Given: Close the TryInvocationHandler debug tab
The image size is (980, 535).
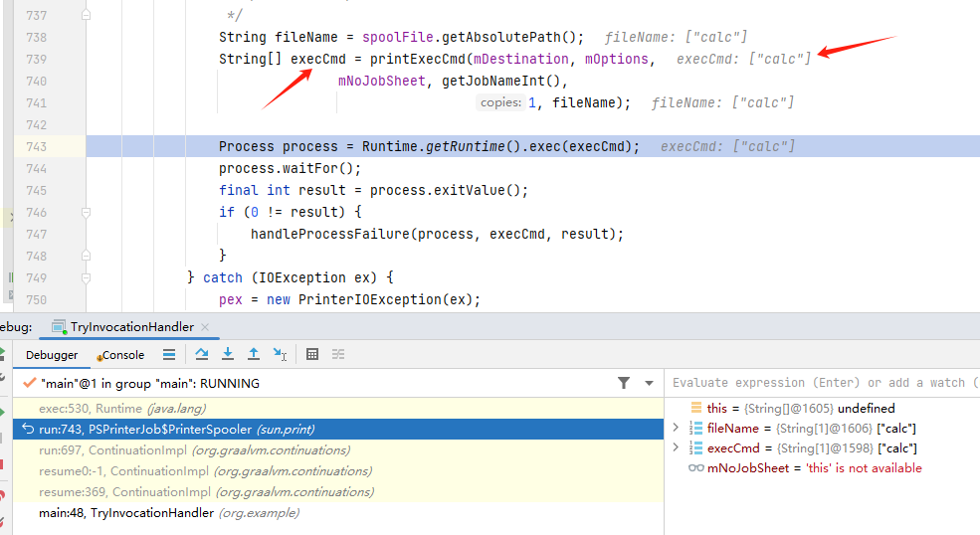Looking at the screenshot, I should point(205,327).
